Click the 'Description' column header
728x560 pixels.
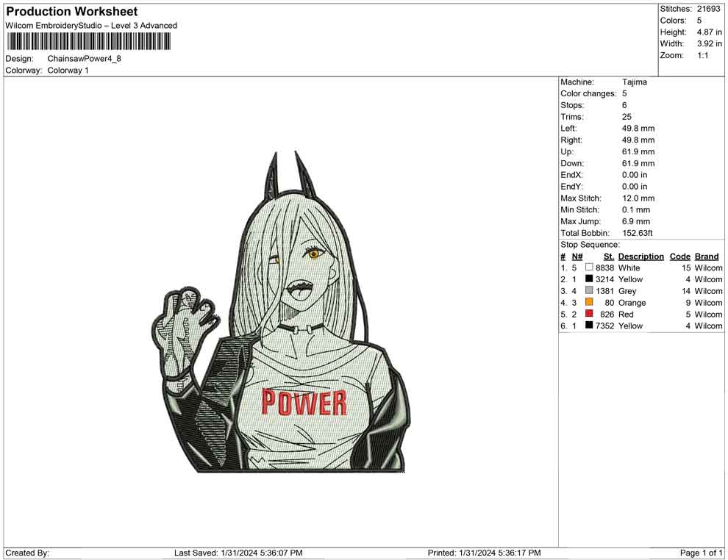[641, 256]
